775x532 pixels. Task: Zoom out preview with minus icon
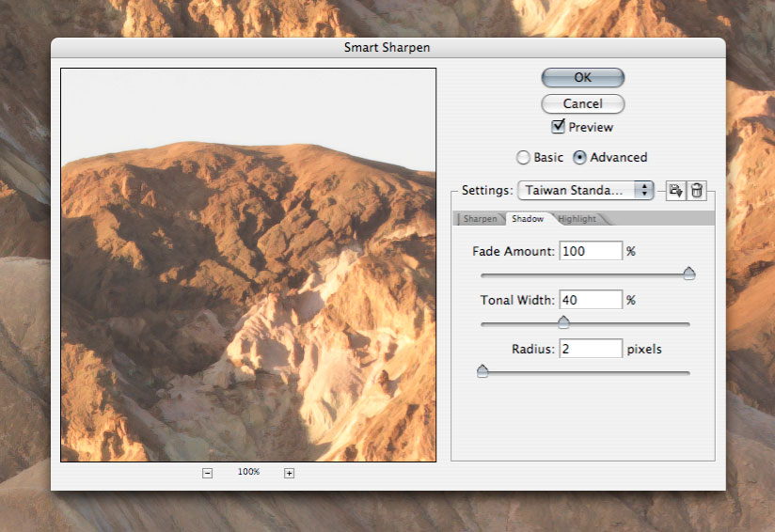(207, 473)
